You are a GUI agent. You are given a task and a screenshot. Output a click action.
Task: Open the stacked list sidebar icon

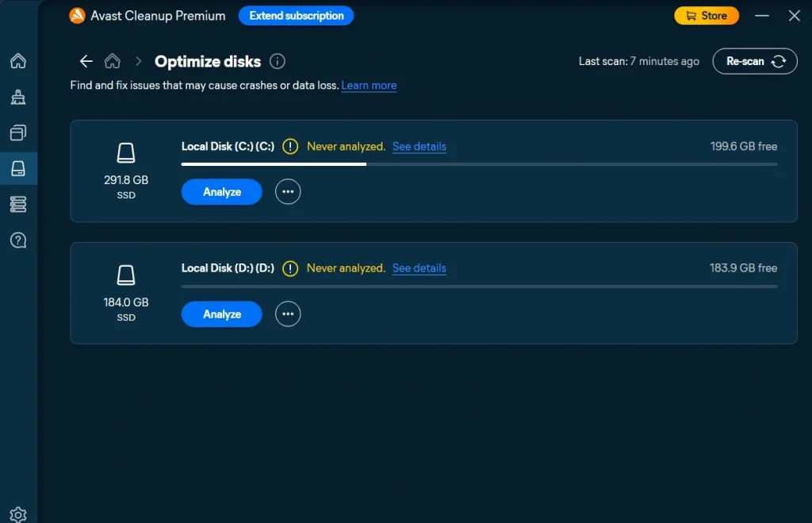point(18,204)
